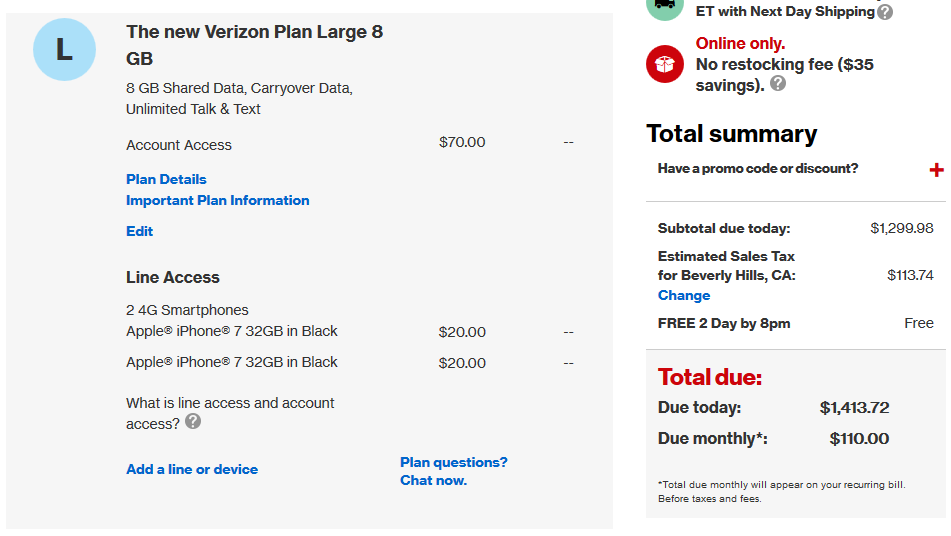Click the blue L plan size icon

pos(64,50)
